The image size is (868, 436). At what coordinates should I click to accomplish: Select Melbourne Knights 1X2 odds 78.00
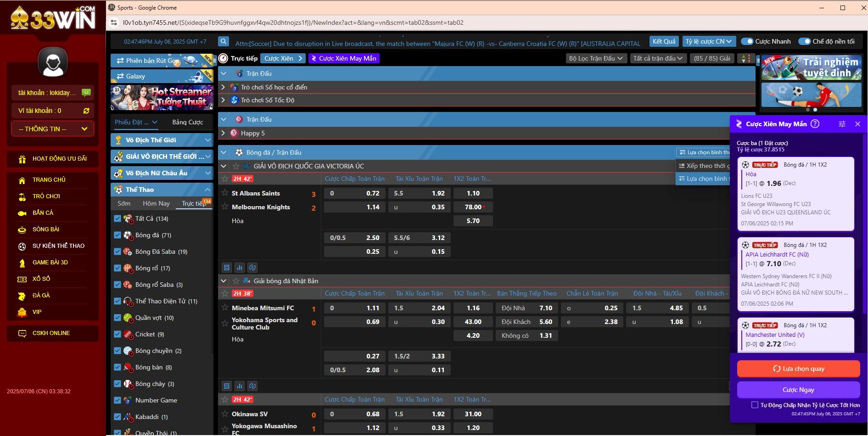coord(473,207)
